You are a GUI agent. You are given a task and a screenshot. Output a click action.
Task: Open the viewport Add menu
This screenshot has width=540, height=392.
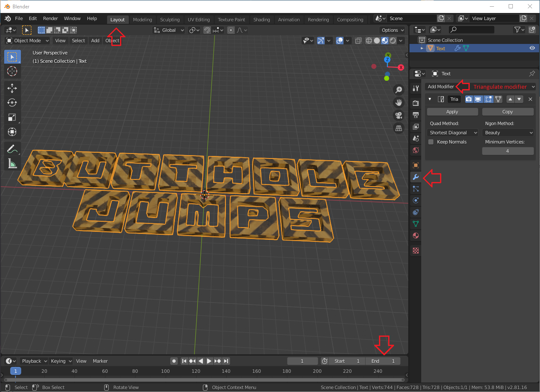pyautogui.click(x=95, y=41)
